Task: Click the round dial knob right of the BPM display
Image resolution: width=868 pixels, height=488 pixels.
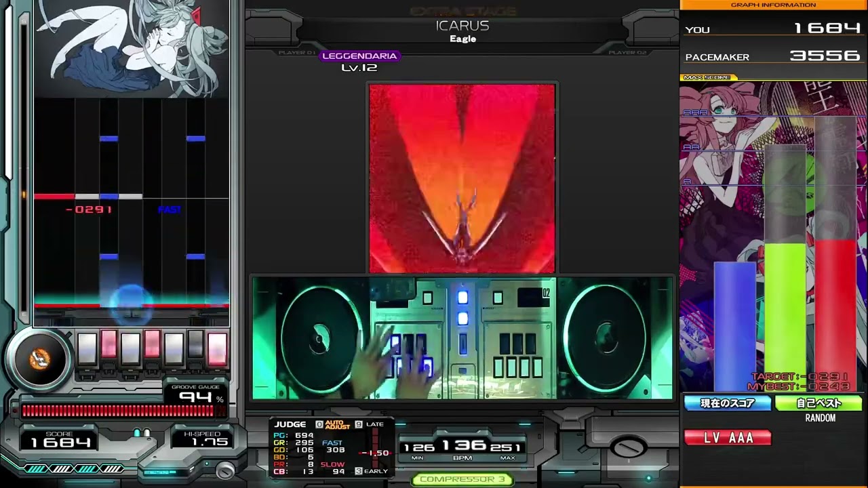Action: 630,447
